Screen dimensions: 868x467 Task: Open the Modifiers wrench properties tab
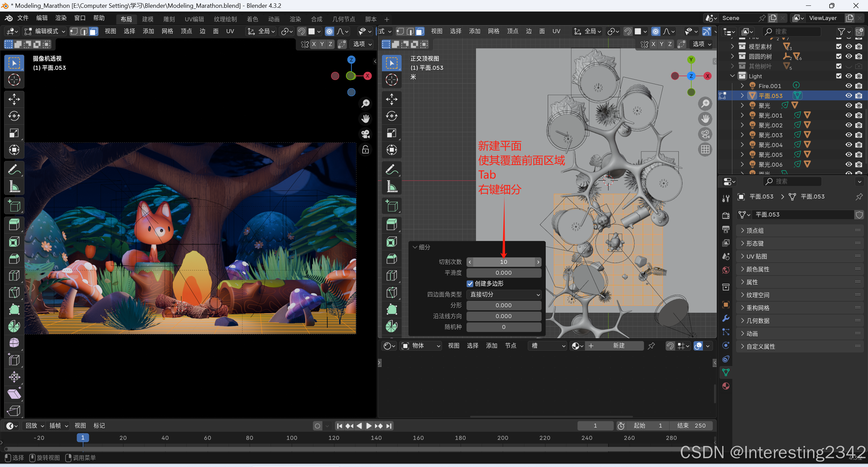pyautogui.click(x=726, y=318)
